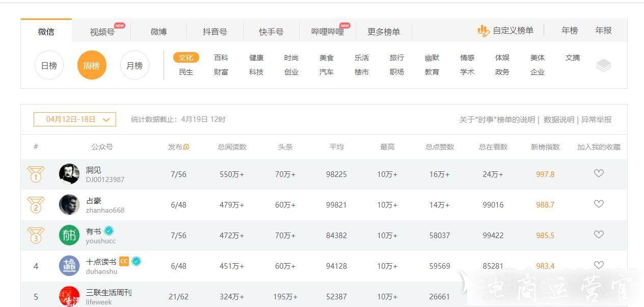This screenshot has height=307, width=644.
Task: Add 有书 to favorites via heart
Action: [599, 235]
